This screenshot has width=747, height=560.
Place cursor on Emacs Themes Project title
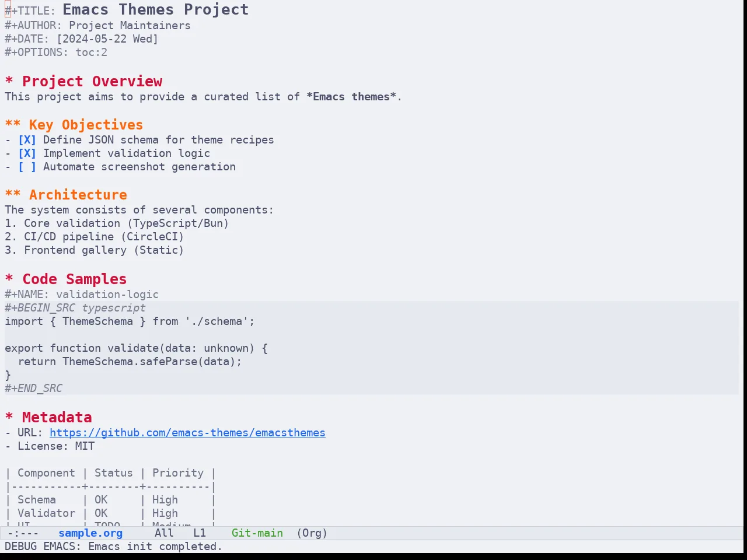coord(156,9)
